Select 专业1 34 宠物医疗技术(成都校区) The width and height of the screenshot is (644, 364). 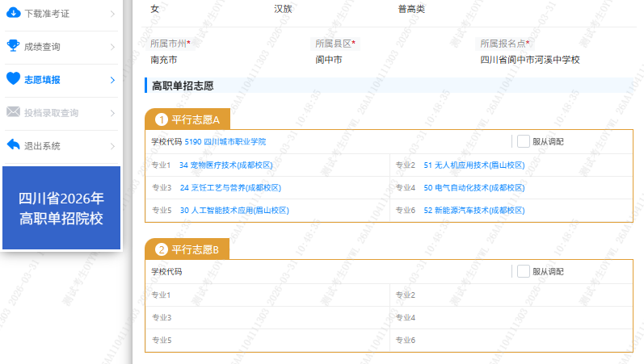tap(226, 165)
